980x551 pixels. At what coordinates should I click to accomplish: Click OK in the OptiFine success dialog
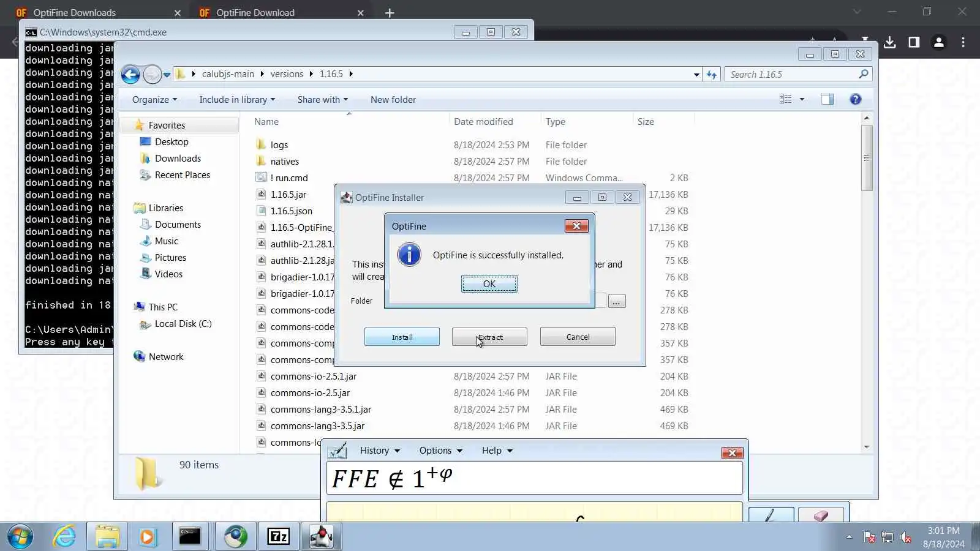489,283
